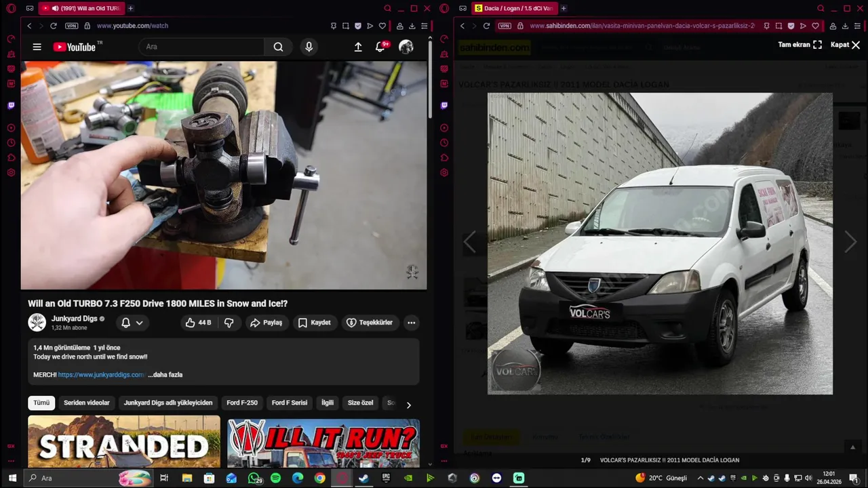
Task: Open search tabs icon in sahibinden window
Action: [x=821, y=8]
